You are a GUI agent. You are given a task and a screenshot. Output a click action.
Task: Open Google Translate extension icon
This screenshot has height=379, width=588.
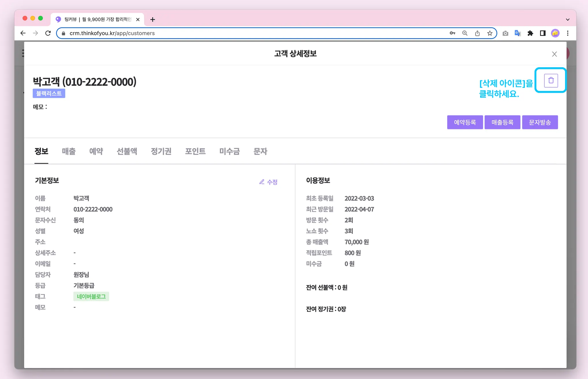pos(518,33)
